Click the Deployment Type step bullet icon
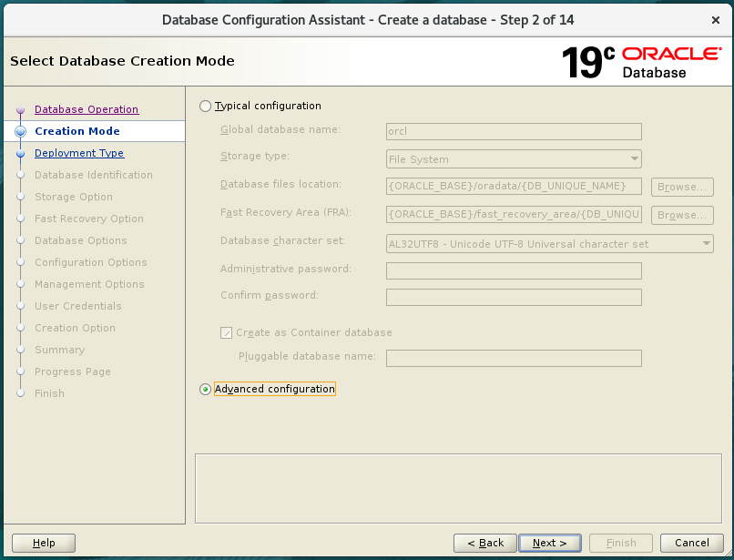Image resolution: width=734 pixels, height=560 pixels. click(20, 154)
